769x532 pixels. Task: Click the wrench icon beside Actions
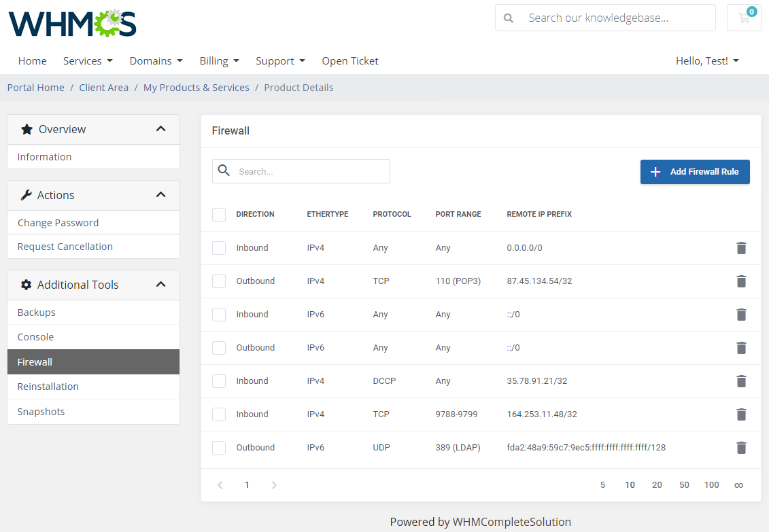pos(27,195)
